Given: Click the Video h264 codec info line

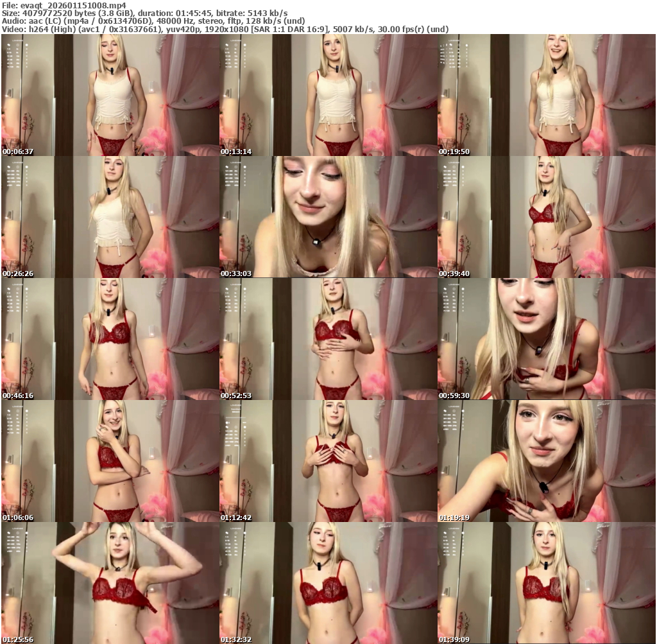Looking at the screenshot, I should click(225, 29).
